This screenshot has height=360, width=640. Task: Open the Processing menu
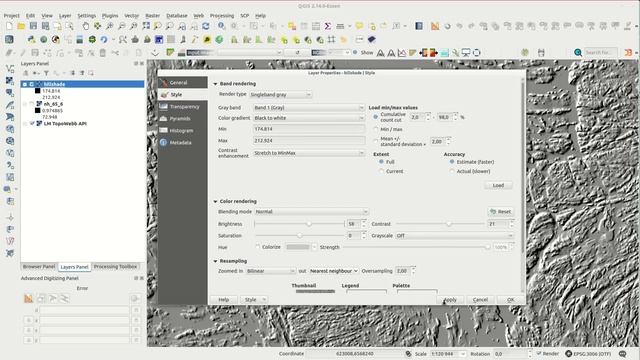pyautogui.click(x=222, y=16)
